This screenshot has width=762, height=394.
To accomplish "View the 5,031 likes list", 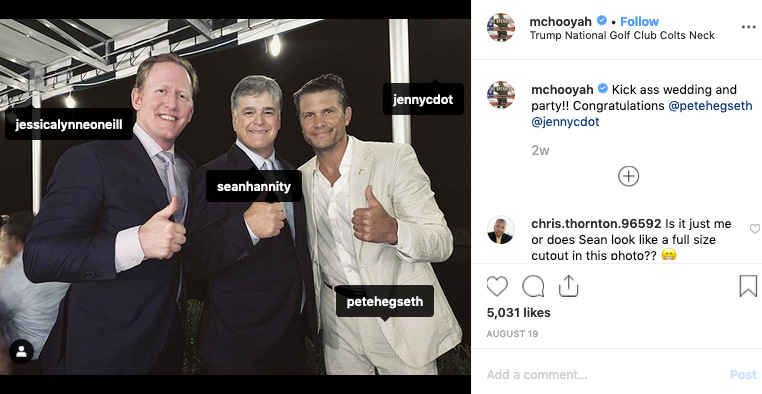I will [x=519, y=313].
